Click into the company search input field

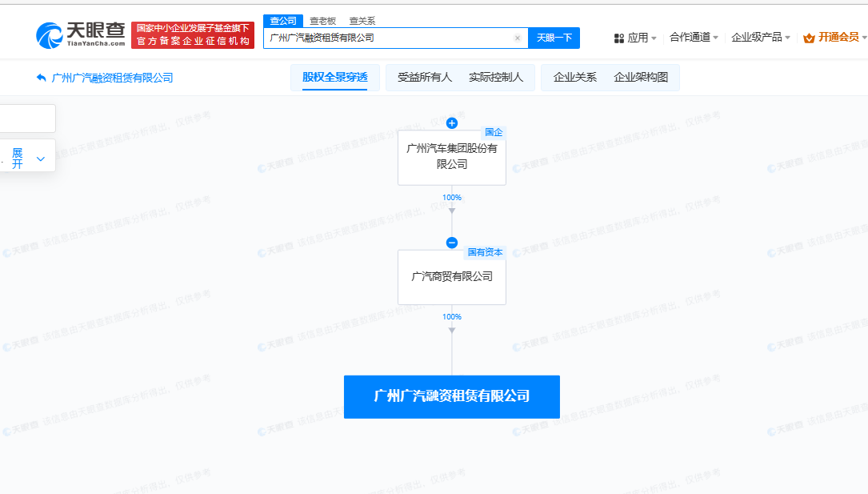388,38
